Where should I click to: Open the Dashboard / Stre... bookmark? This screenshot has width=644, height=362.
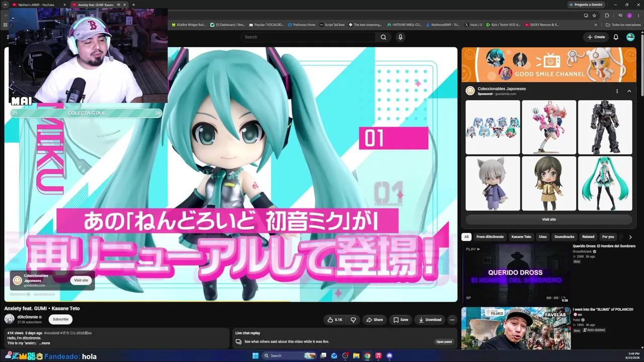point(227,25)
